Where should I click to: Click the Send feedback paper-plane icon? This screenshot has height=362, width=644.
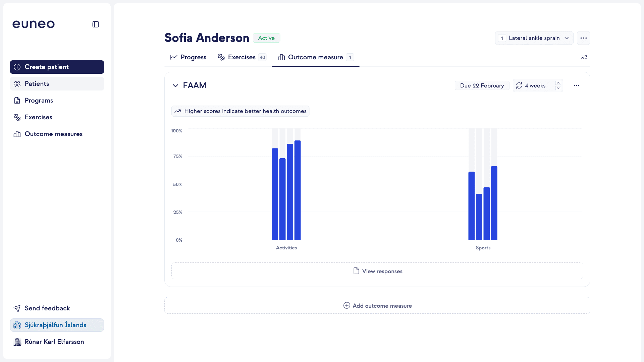(17, 308)
